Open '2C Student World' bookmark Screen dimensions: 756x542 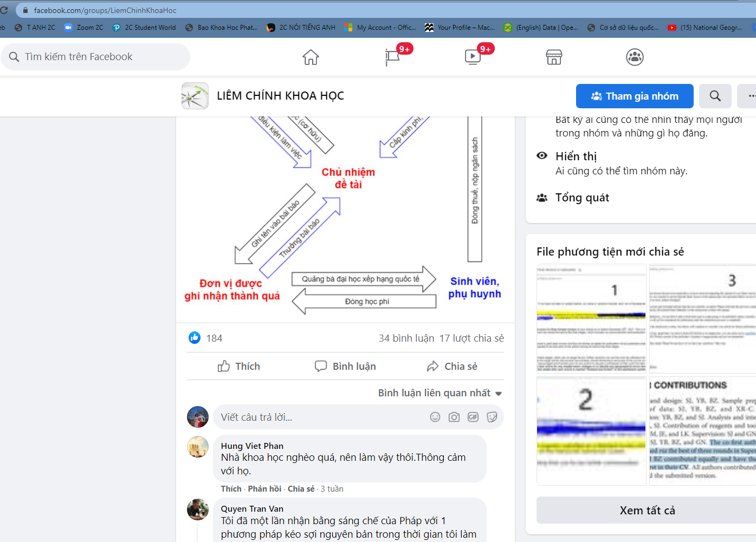[x=144, y=28]
